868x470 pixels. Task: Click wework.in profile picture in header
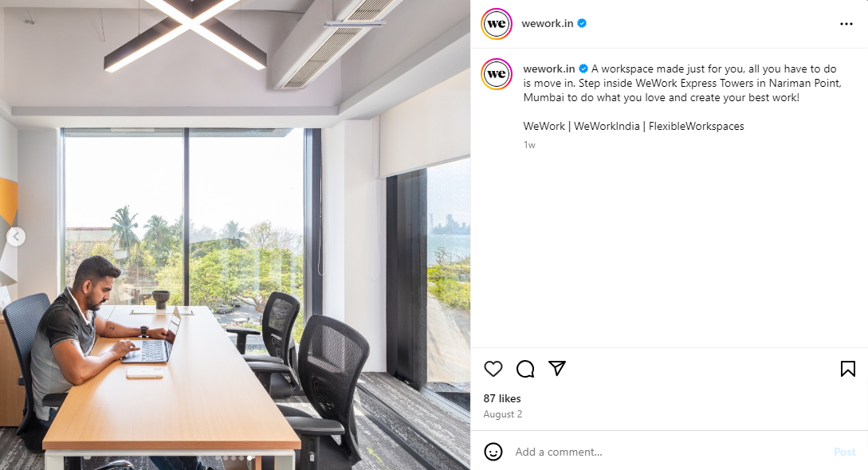497,24
